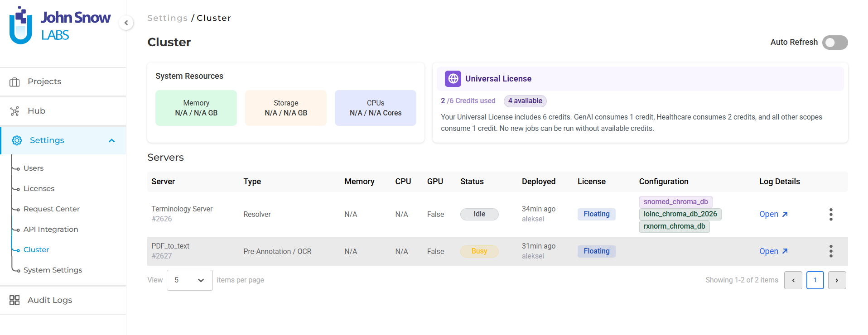868x335 pixels.
Task: Click the Hub network icon
Action: click(x=14, y=111)
